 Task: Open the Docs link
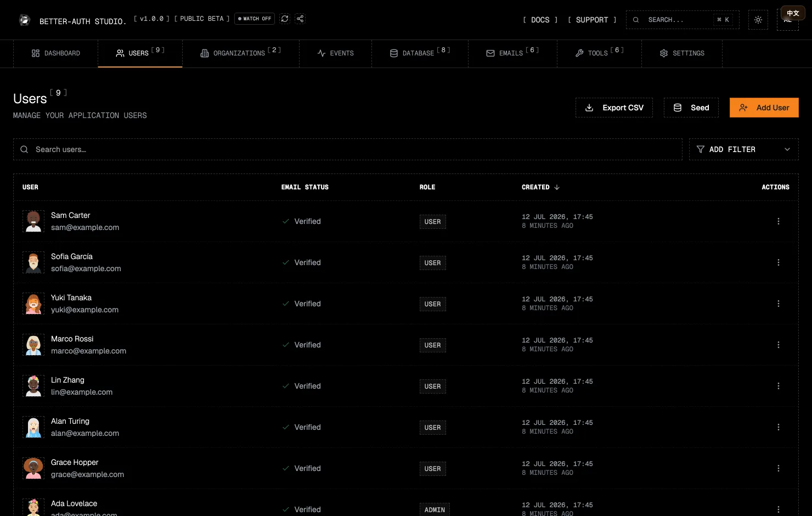coord(540,20)
